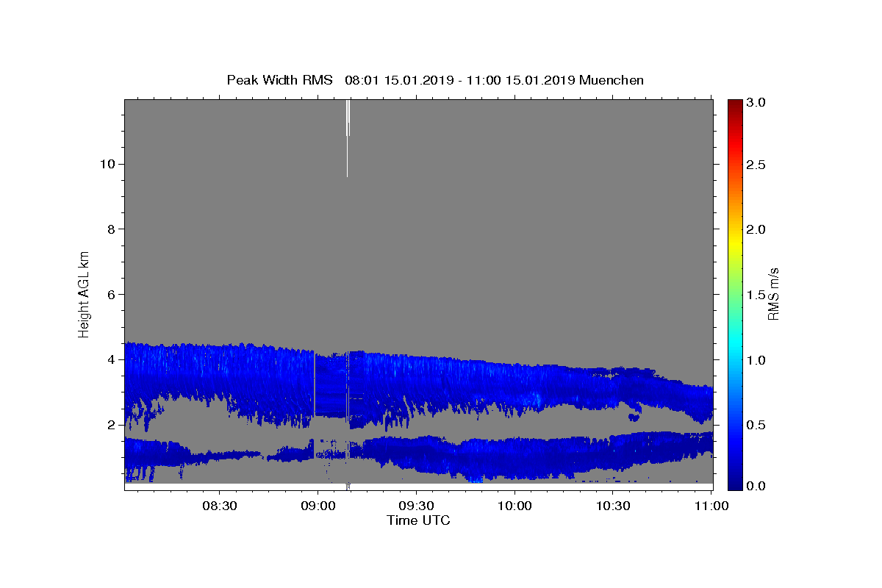This screenshot has height=588, width=882.
Task: Pick the dark red top of the colorbar
Action: pyautogui.click(x=735, y=104)
